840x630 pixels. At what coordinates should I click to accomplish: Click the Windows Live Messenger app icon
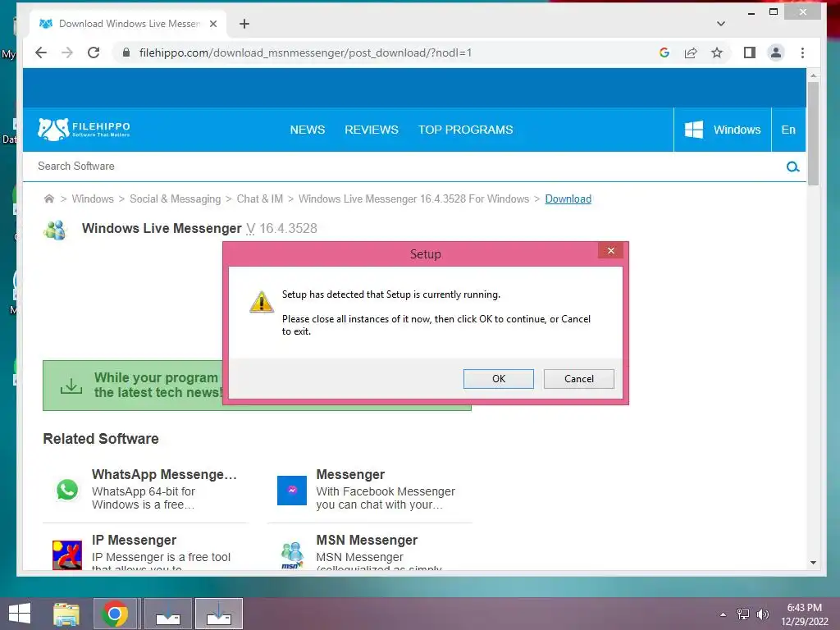pyautogui.click(x=55, y=230)
